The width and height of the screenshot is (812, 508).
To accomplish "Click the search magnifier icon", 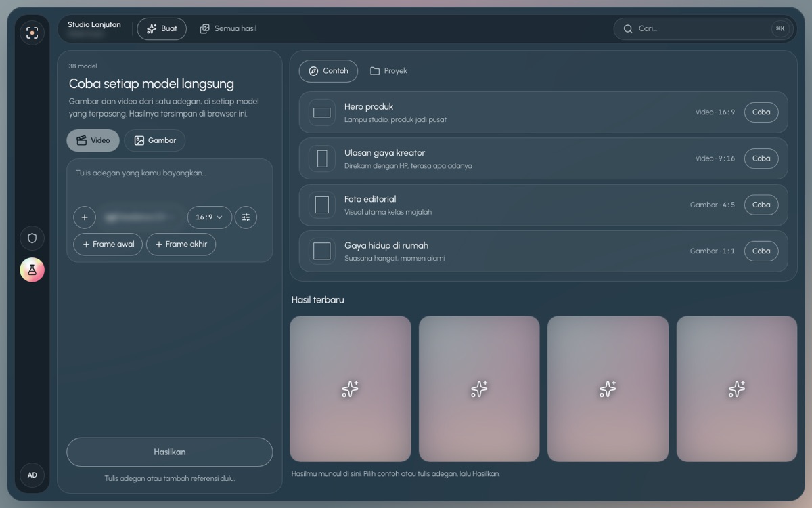I will [628, 28].
